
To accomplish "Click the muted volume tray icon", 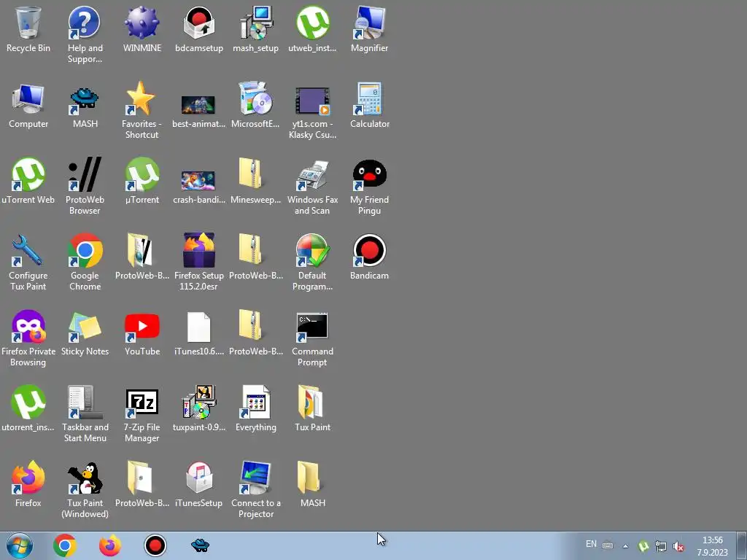I will (678, 546).
